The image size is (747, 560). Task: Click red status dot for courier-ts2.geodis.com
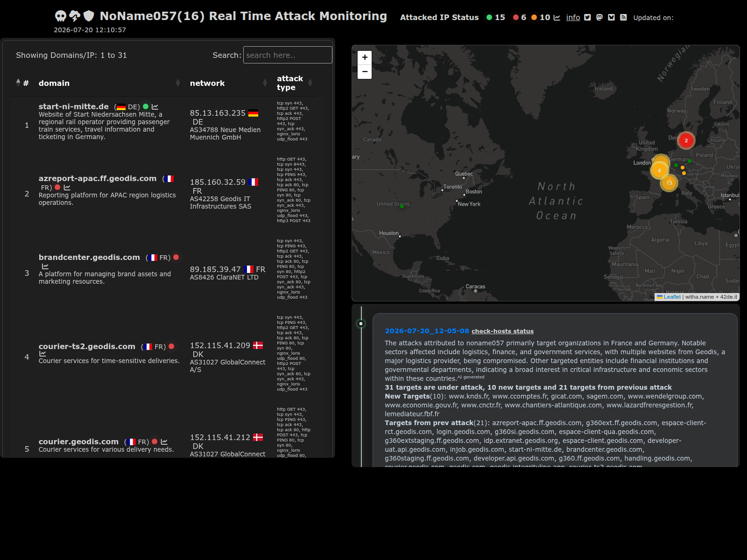171,346
